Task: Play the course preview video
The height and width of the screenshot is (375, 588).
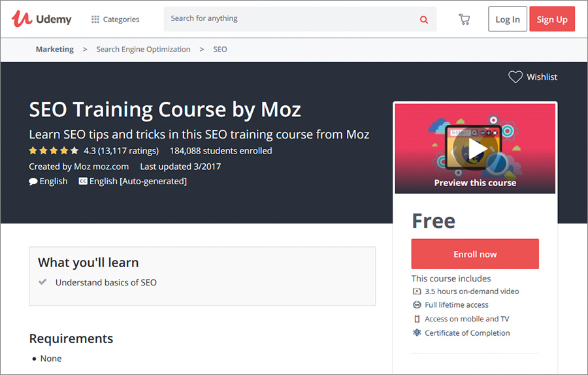Action: coord(475,149)
